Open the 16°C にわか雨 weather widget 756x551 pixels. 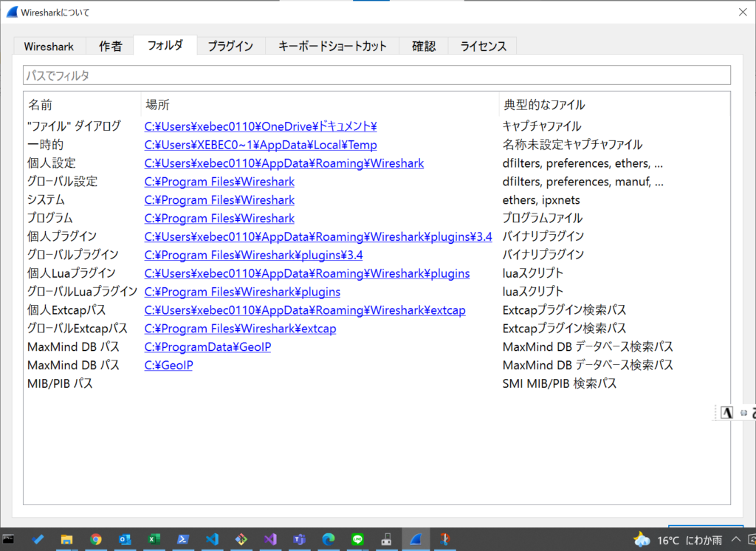point(678,540)
